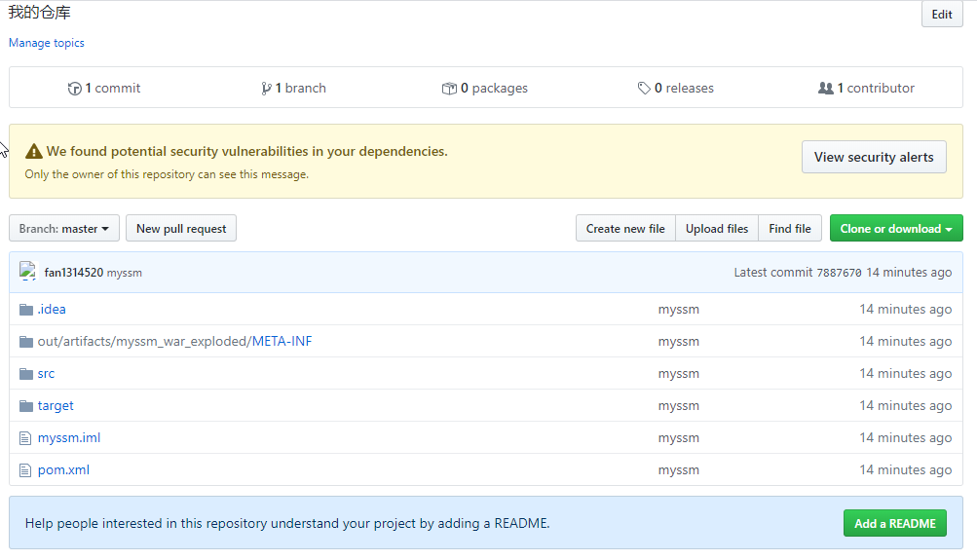The height and width of the screenshot is (560, 977).
Task: Click the 14 minutes ago text on pom.xml row
Action: tap(905, 470)
